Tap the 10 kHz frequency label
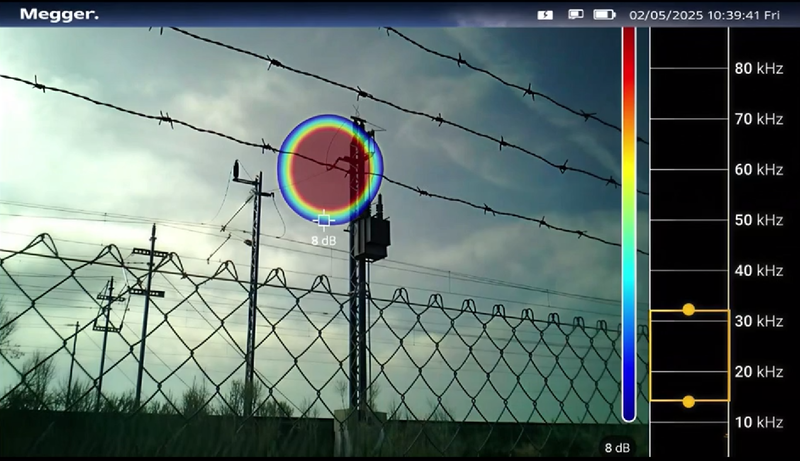Image resolution: width=800 pixels, height=461 pixels. 759,422
